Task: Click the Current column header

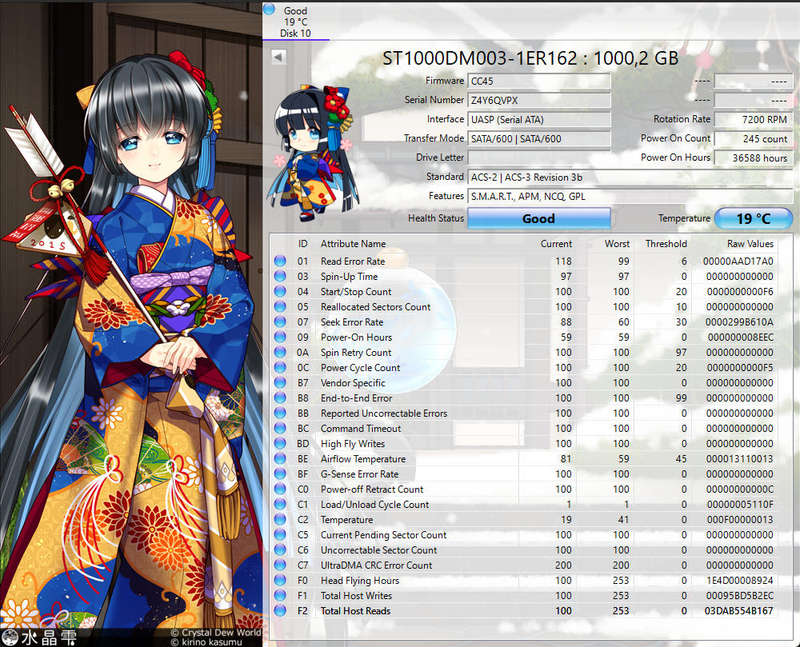Action: tap(556, 244)
